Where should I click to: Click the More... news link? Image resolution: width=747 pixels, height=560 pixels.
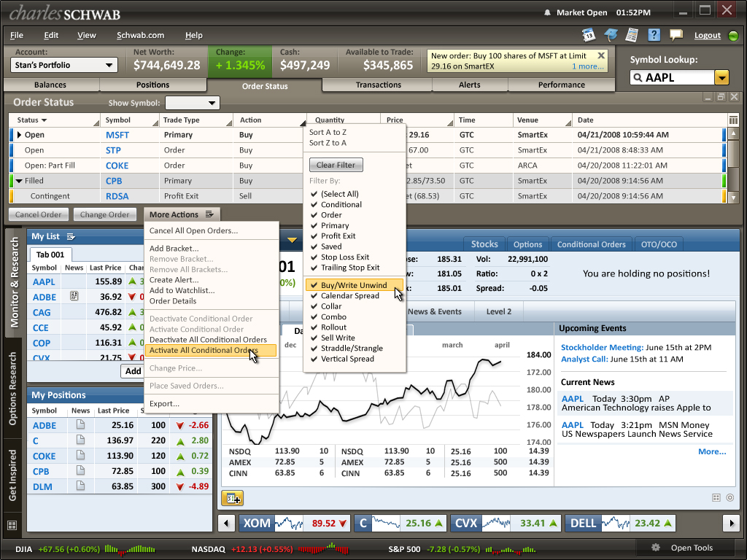(712, 451)
